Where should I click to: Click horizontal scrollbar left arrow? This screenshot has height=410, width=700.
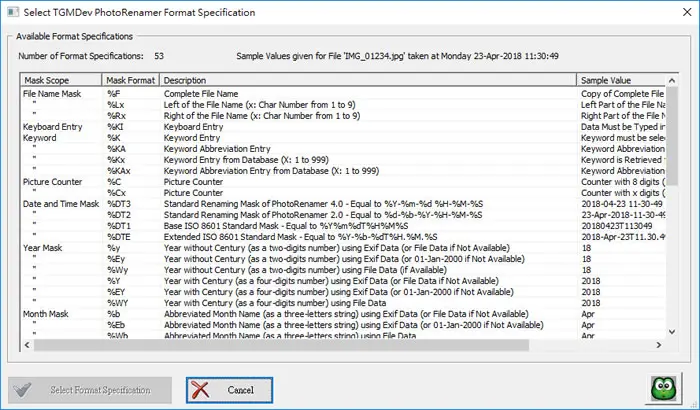(x=27, y=345)
